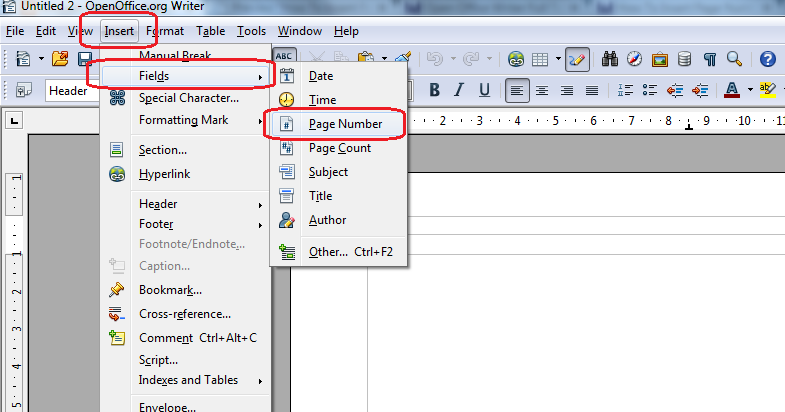Open the Format menu
The height and width of the screenshot is (412, 785).
click(x=165, y=31)
